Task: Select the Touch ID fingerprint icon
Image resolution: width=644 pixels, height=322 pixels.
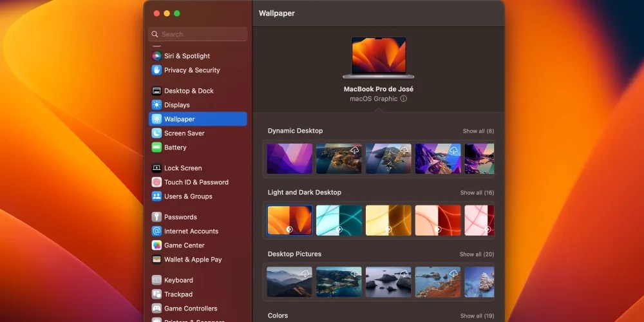Action: tap(156, 182)
